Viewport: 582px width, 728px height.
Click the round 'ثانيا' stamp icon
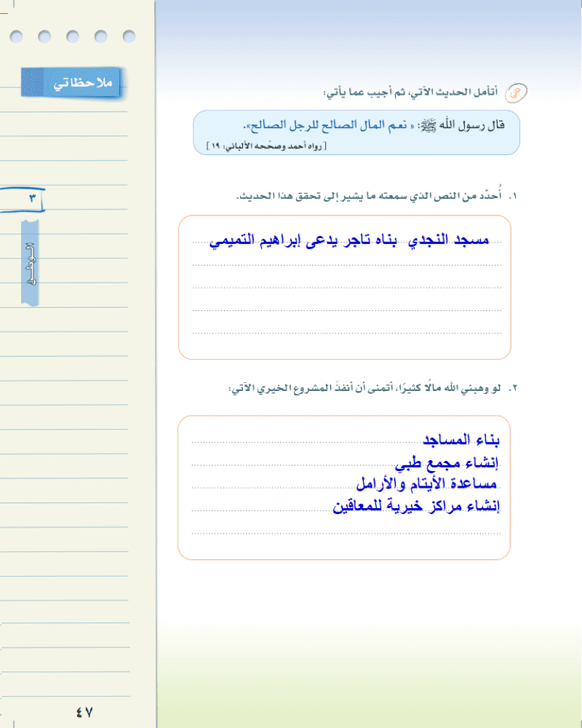[x=516, y=93]
